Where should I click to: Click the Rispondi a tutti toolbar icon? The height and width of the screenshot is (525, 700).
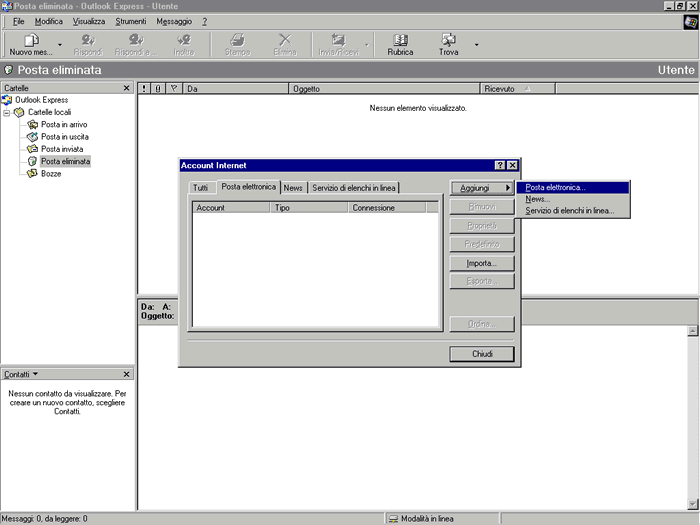(x=136, y=41)
